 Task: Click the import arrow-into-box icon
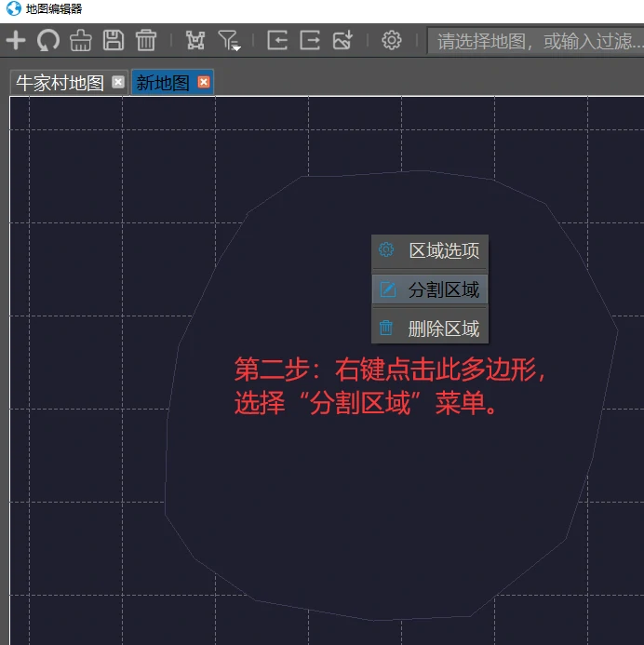click(277, 40)
